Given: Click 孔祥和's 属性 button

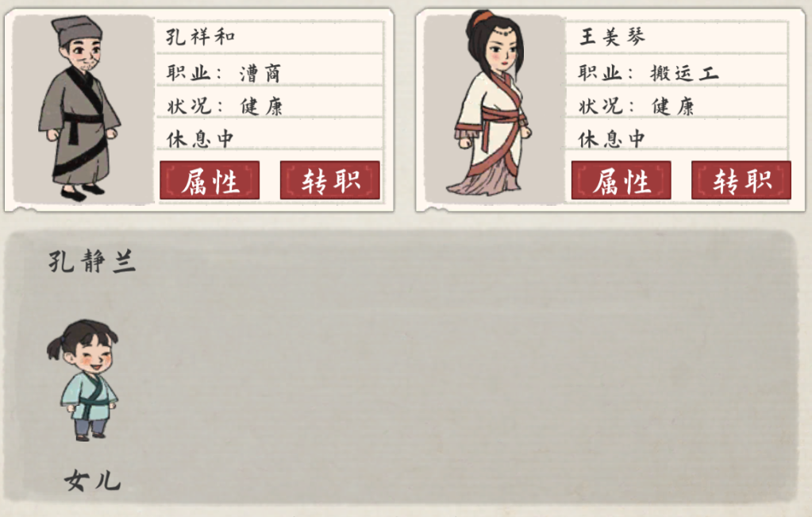Looking at the screenshot, I should click(210, 180).
